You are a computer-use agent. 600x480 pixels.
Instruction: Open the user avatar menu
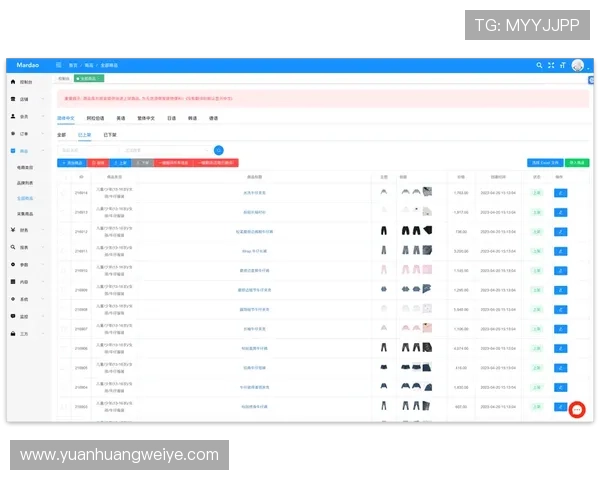(x=578, y=65)
